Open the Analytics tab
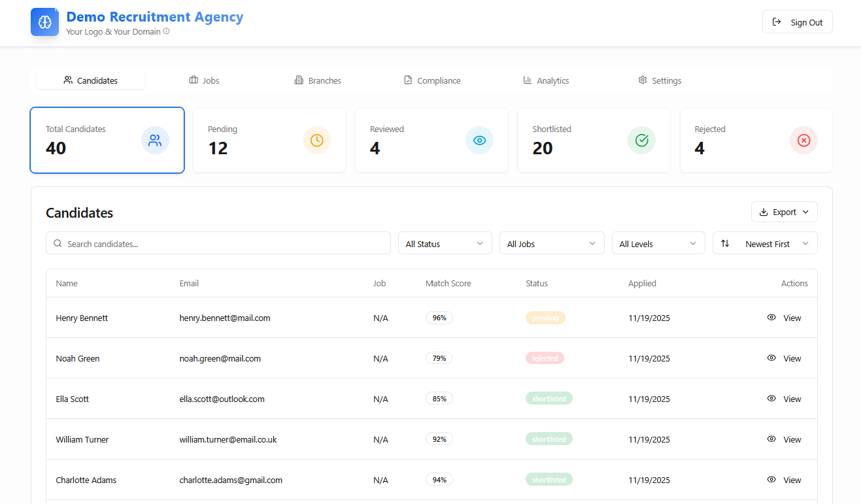Screen dimensions: 861x504 pos(546,80)
